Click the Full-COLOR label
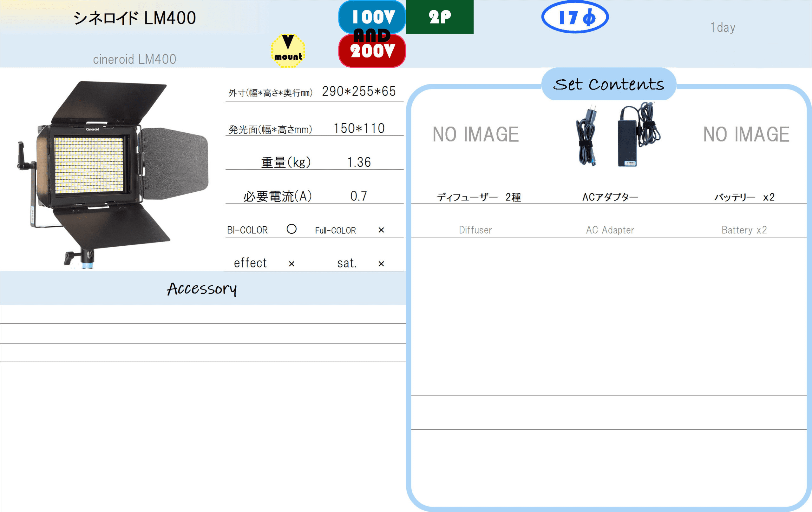Screen dimensions: 812x512 (336, 230)
